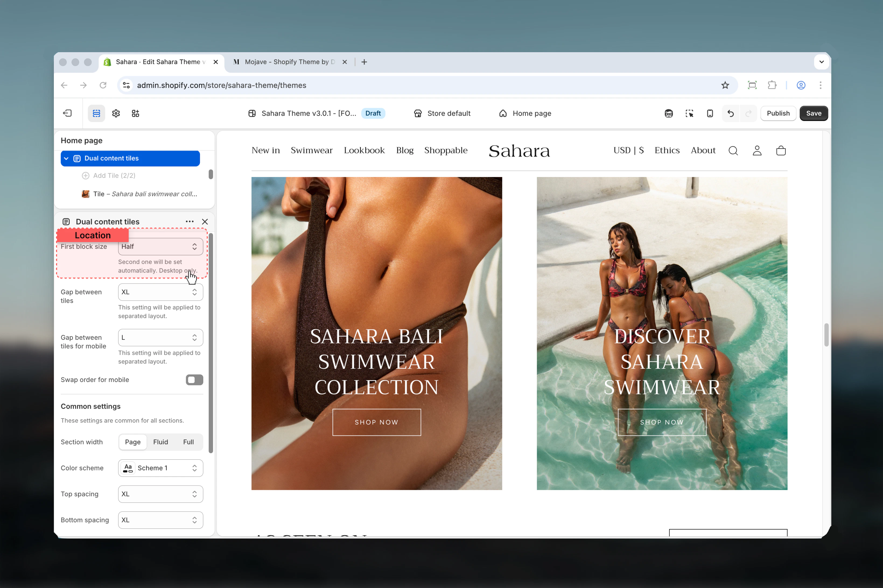The width and height of the screenshot is (883, 588).
Task: Click the Add Tile (2/2) item
Action: tap(109, 175)
